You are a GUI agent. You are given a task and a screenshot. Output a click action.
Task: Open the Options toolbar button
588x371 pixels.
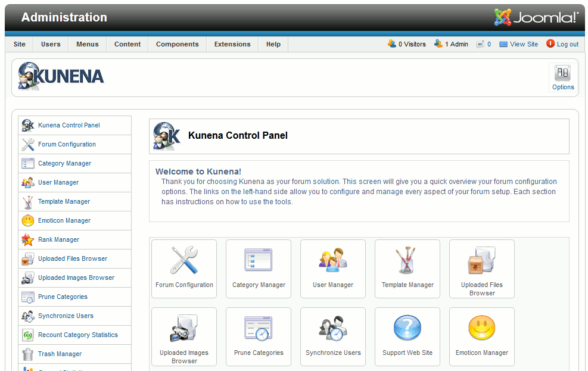pyautogui.click(x=562, y=77)
